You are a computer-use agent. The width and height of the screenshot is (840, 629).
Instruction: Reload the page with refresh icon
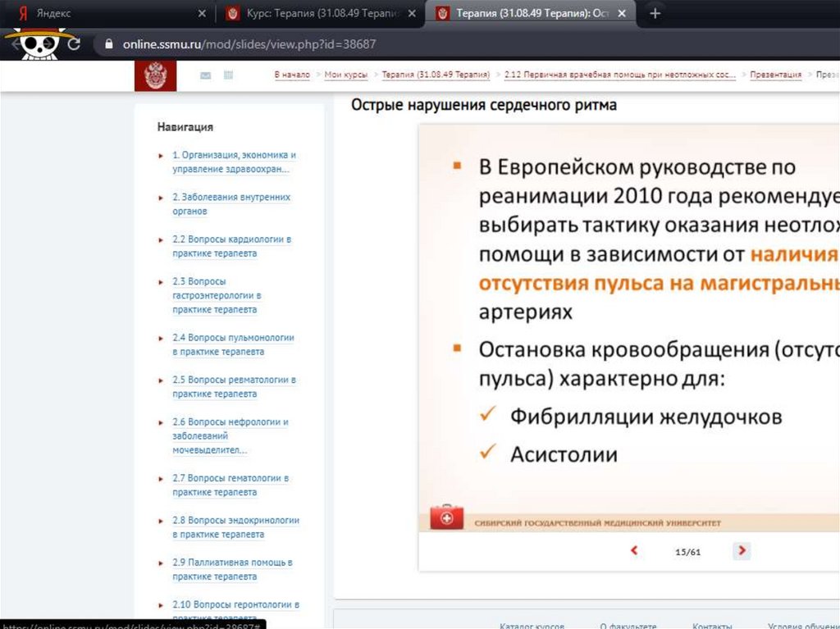[74, 44]
